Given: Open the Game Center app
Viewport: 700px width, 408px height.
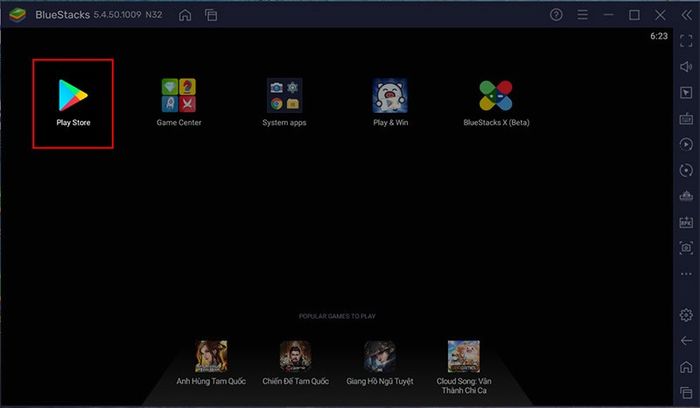Looking at the screenshot, I should (179, 103).
